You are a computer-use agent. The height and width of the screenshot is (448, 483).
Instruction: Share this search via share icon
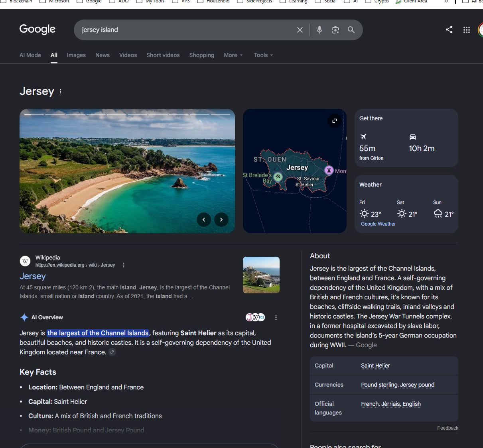click(x=449, y=29)
